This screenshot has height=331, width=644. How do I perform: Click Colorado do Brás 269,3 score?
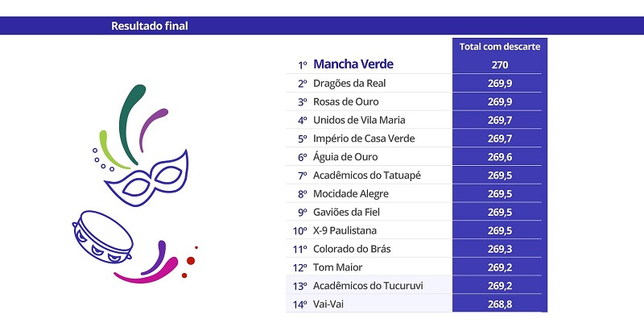tap(500, 250)
